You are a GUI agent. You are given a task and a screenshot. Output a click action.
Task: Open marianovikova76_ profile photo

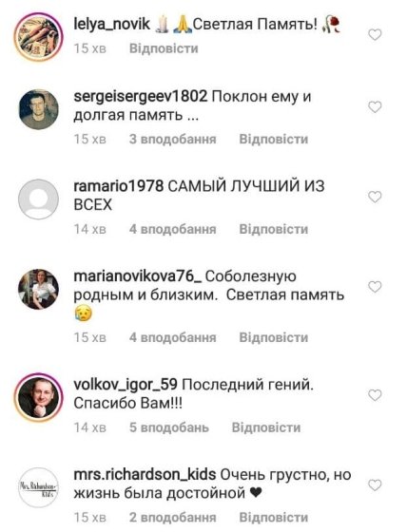[38, 289]
